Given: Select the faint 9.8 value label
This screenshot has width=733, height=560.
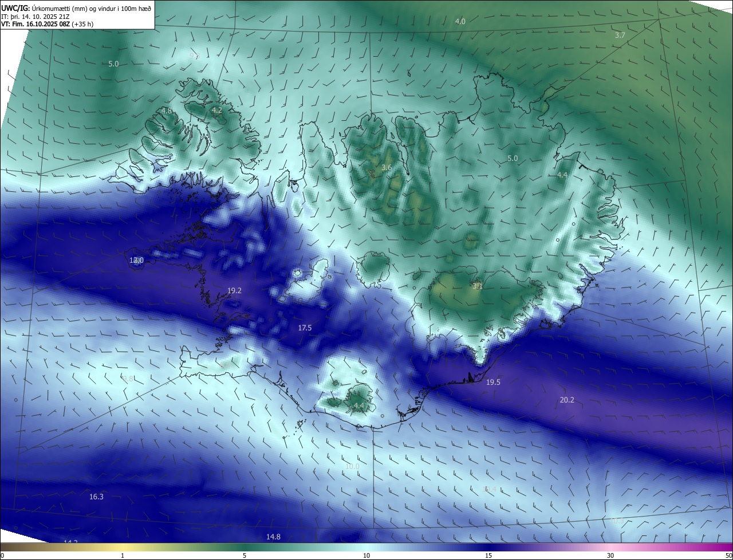Looking at the screenshot, I should (128, 378).
